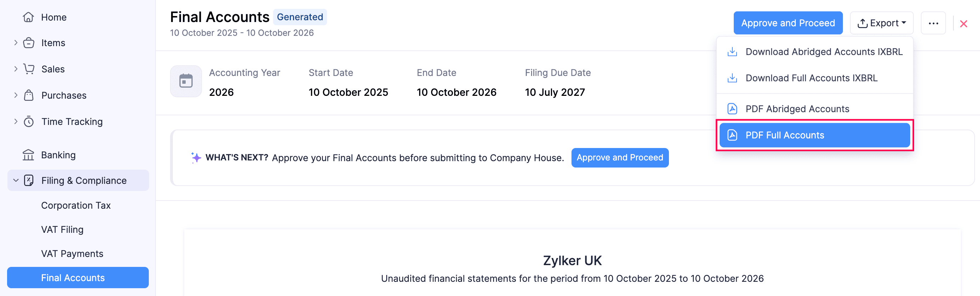Open the more options ellipsis menu

(934, 23)
